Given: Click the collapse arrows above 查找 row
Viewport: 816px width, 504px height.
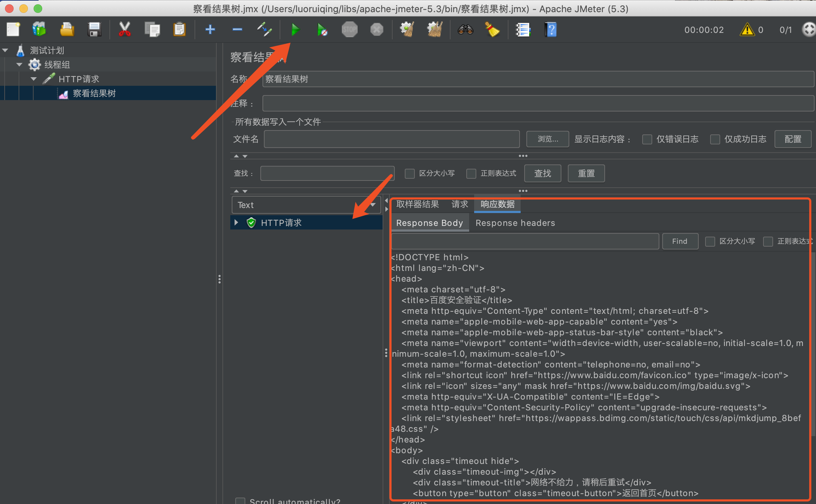Looking at the screenshot, I should pyautogui.click(x=240, y=156).
